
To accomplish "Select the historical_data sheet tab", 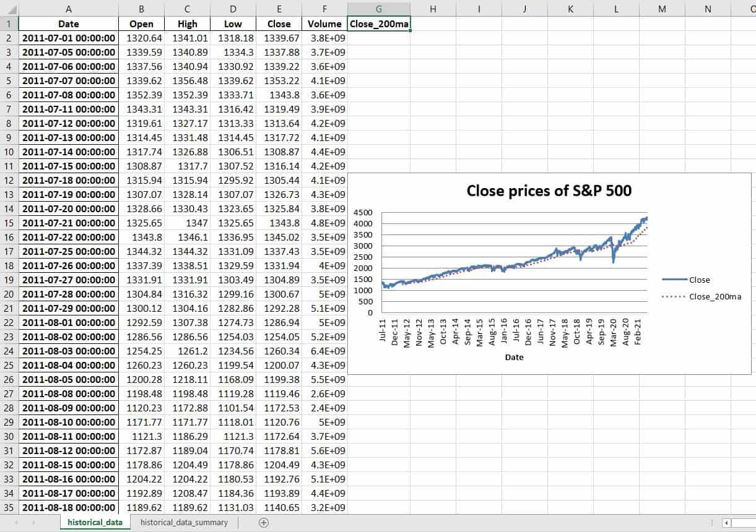I will point(94,522).
